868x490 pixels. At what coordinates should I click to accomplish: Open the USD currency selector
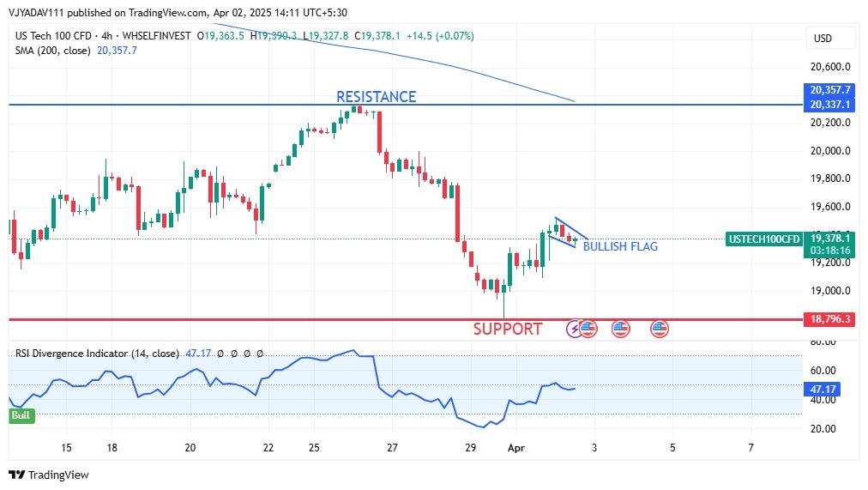coord(823,39)
